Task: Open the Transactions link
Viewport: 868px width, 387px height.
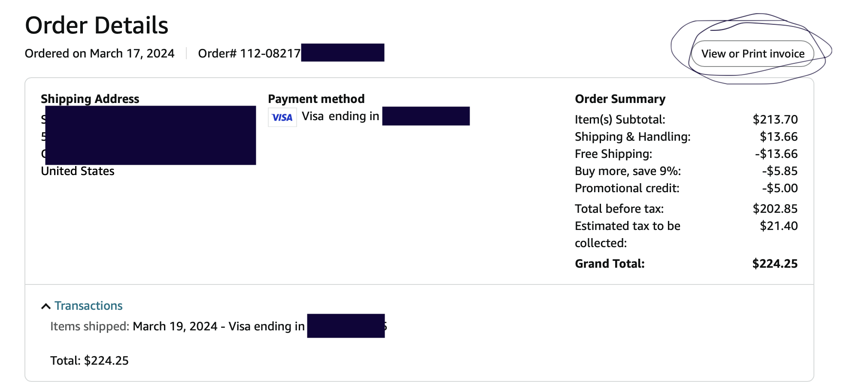Action: [88, 305]
